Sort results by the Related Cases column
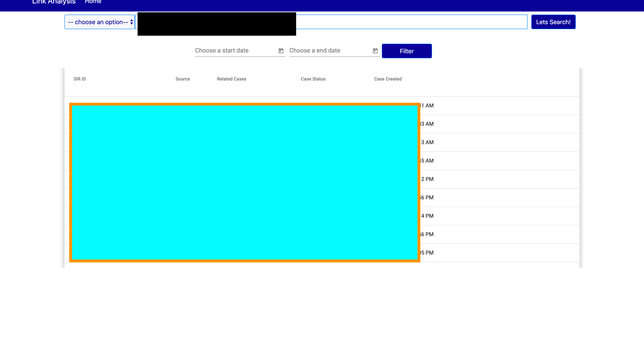 tap(231, 79)
